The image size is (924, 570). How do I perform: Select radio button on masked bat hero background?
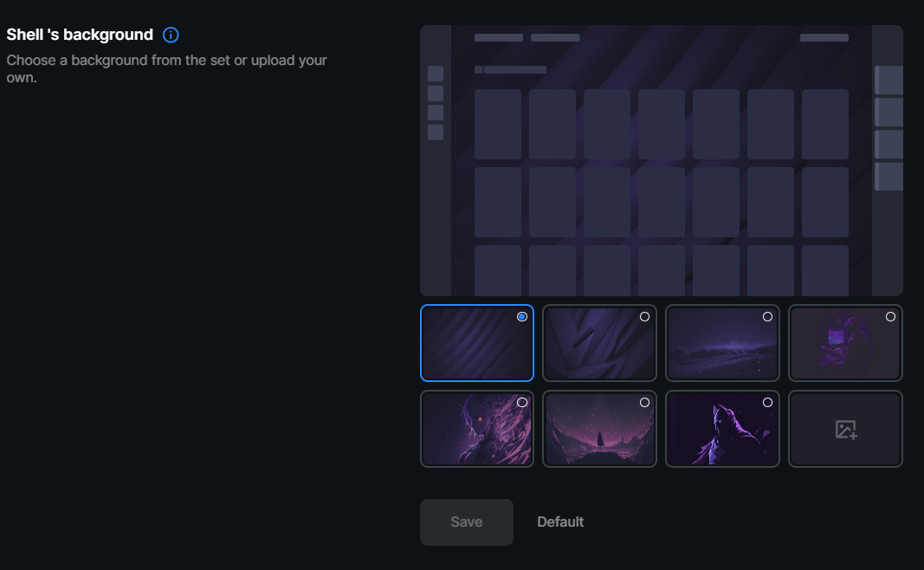[767, 403]
